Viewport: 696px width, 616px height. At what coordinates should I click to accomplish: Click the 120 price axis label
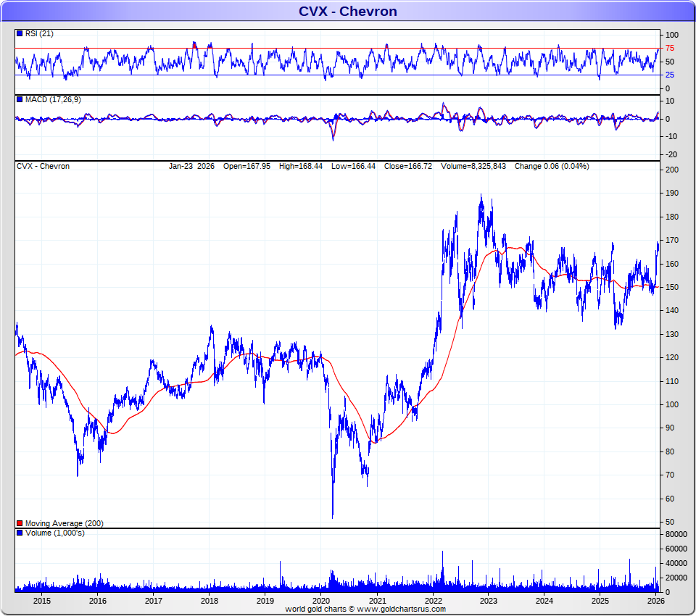point(672,357)
